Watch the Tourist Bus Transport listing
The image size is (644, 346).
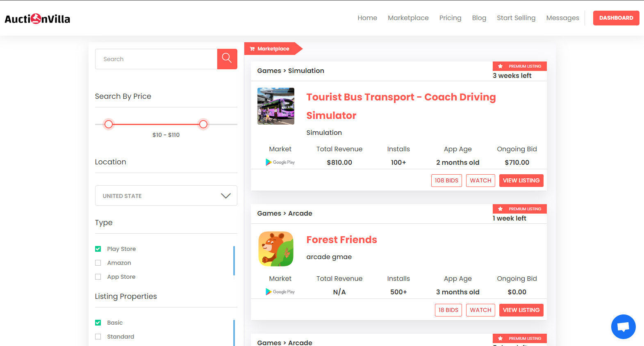coord(480,181)
